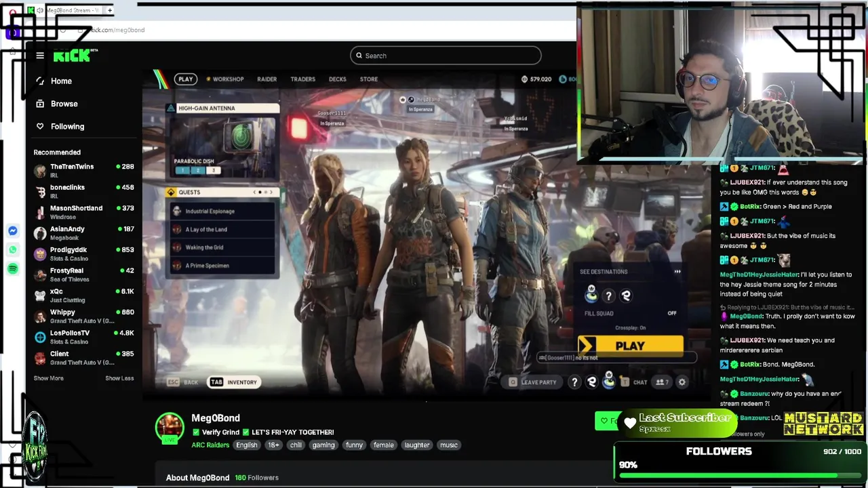Switch to the Workshop tab
This screenshot has height=488, width=868.
pos(224,79)
